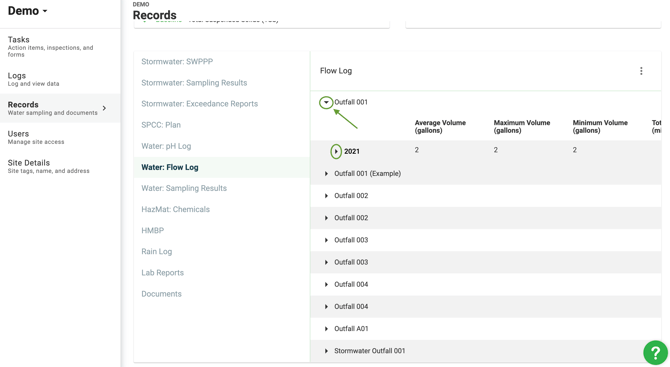Click the value 2 under Maximum Volume

coord(496,150)
